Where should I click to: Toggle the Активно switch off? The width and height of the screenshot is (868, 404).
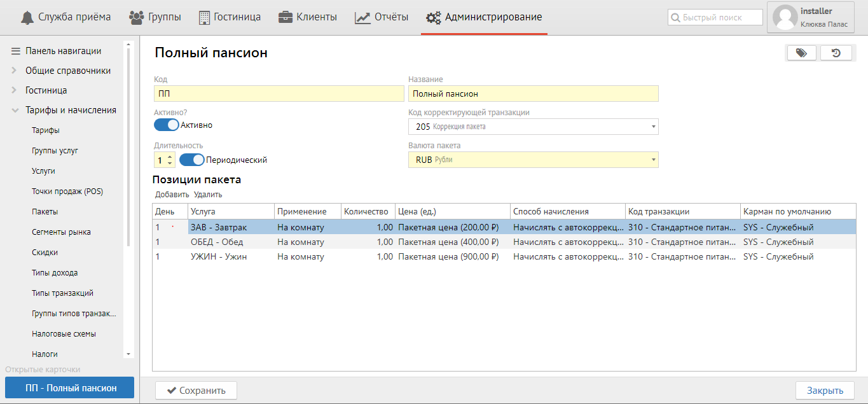pyautogui.click(x=166, y=125)
